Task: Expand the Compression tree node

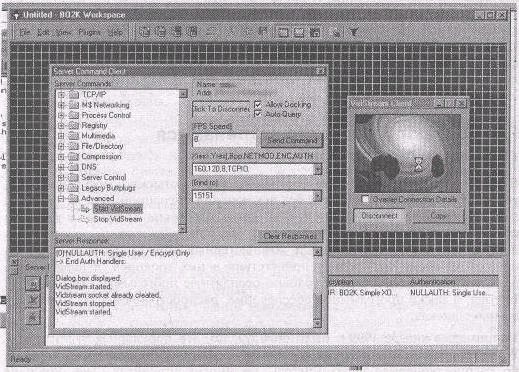Action: 61,157
